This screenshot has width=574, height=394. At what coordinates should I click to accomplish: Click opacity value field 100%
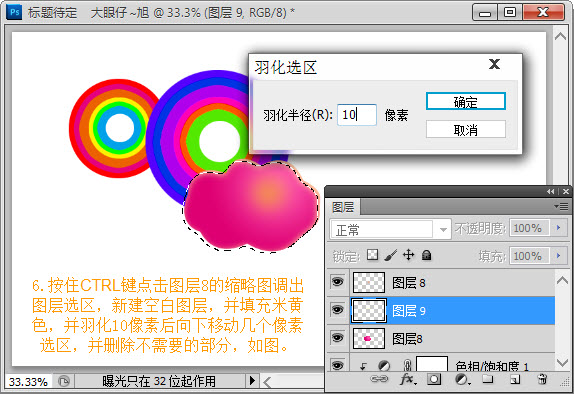(530, 228)
